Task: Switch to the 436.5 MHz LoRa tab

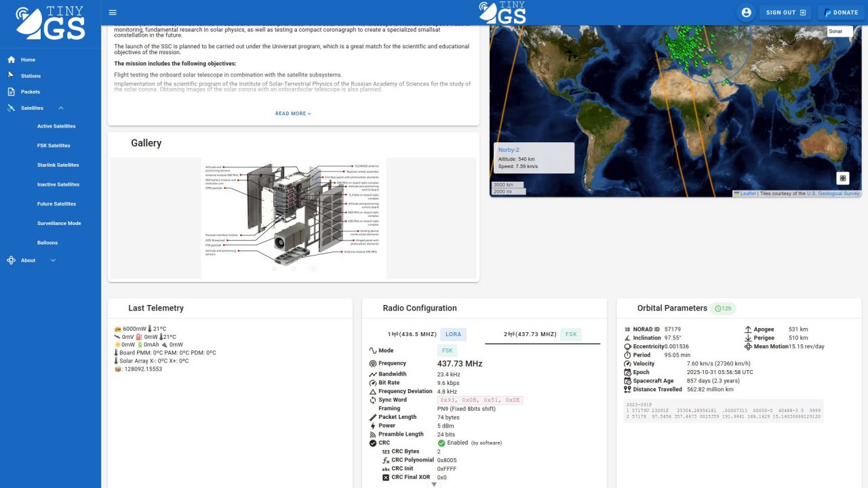Action: pyautogui.click(x=426, y=334)
